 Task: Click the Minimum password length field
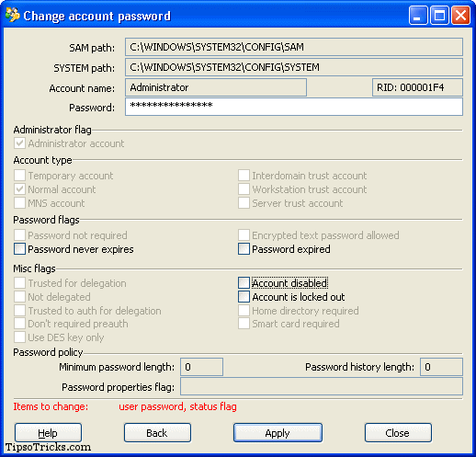click(201, 367)
